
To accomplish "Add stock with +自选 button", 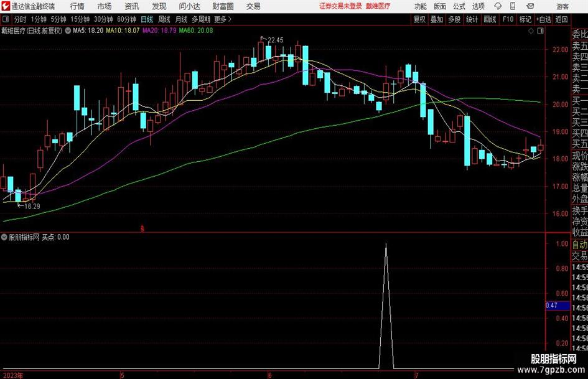I will click(543, 19).
